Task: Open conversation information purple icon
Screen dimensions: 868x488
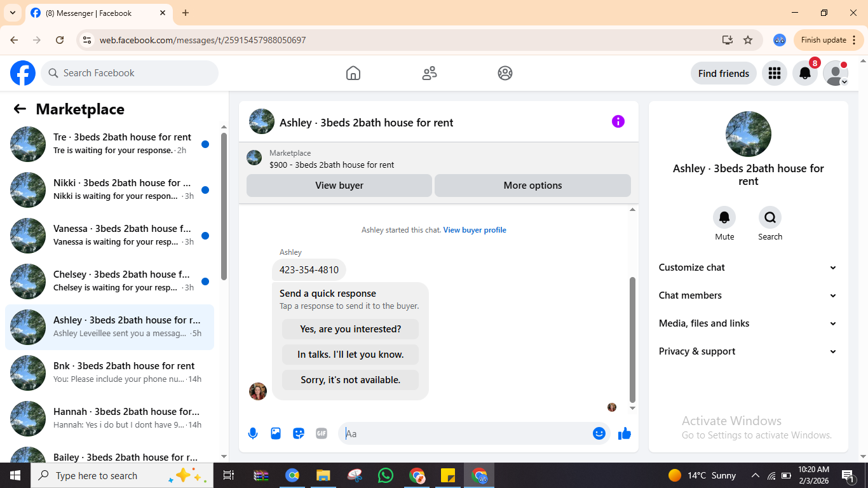Action: (618, 121)
